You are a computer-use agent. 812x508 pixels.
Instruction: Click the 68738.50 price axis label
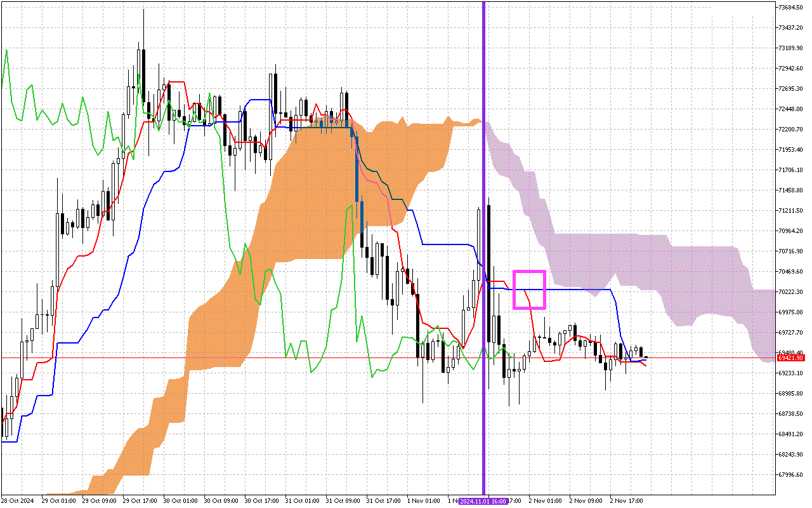[791, 414]
